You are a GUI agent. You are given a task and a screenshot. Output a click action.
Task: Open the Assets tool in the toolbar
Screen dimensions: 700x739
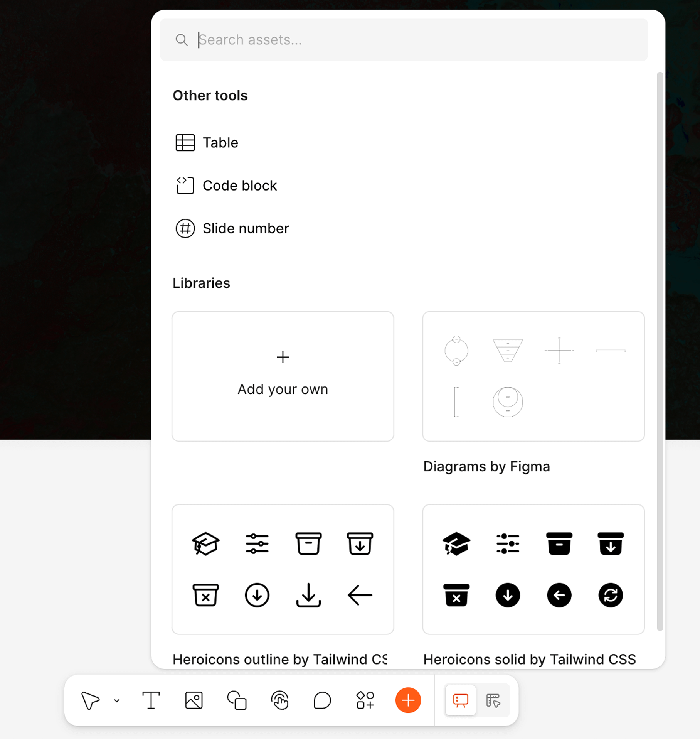[365, 700]
